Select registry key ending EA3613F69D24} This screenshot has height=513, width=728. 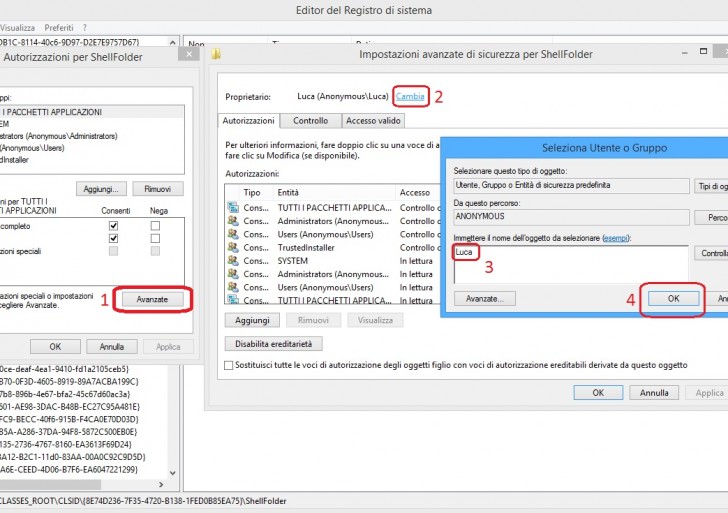65,444
